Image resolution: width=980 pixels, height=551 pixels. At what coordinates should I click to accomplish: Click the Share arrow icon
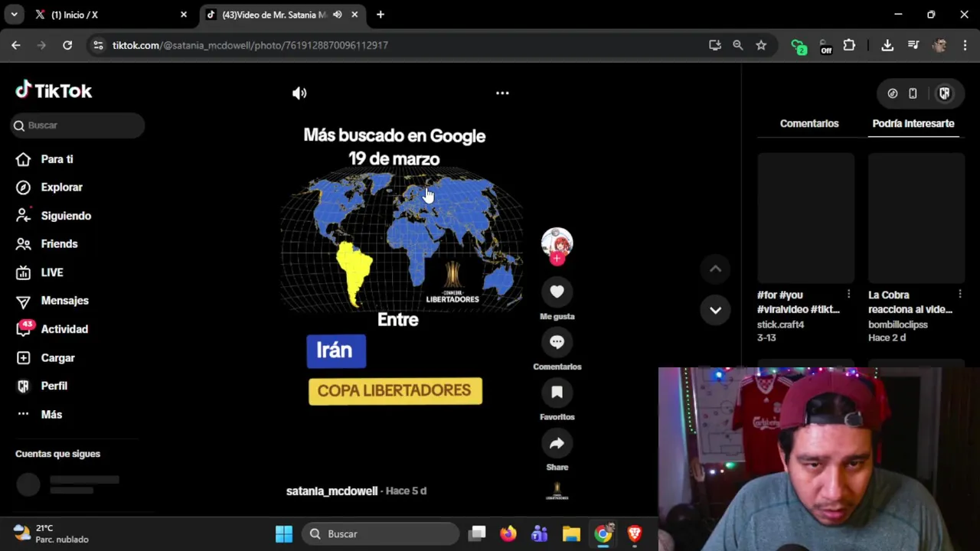click(x=557, y=443)
